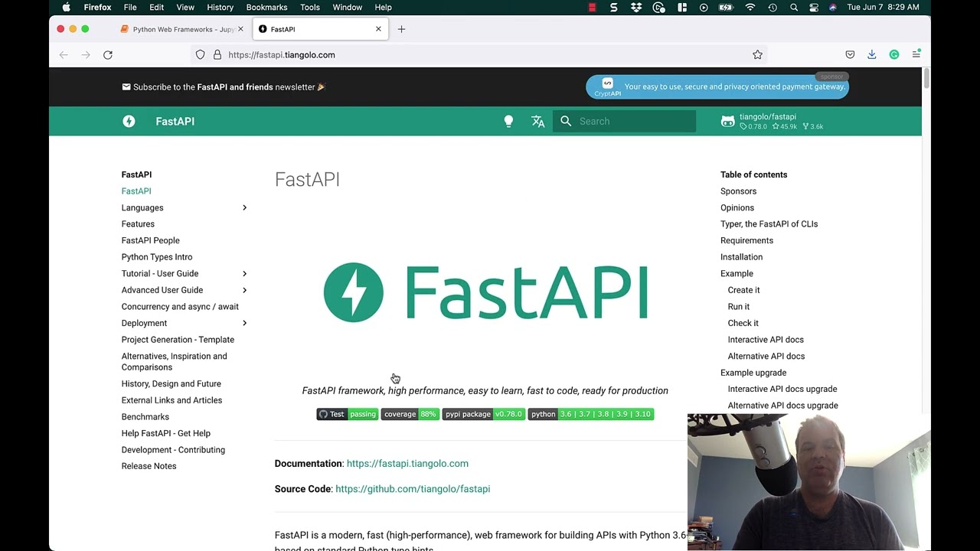The width and height of the screenshot is (980, 551).
Task: Open a new tab with the plus button
Action: click(401, 29)
